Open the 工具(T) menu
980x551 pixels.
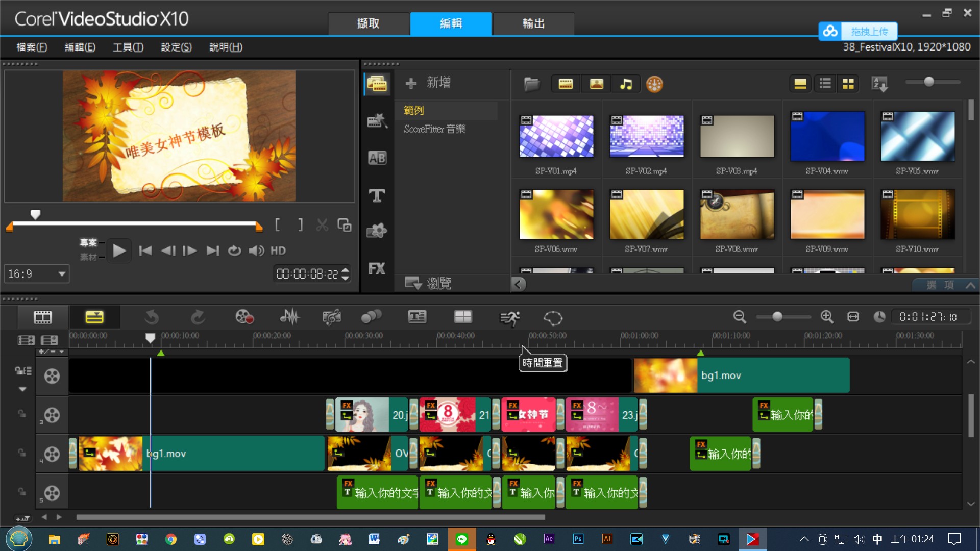pos(128,47)
